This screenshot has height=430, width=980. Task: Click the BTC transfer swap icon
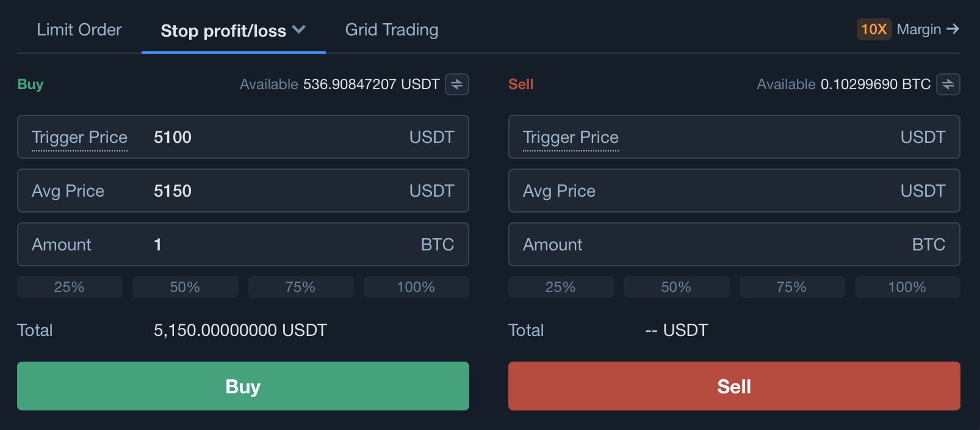coord(948,84)
